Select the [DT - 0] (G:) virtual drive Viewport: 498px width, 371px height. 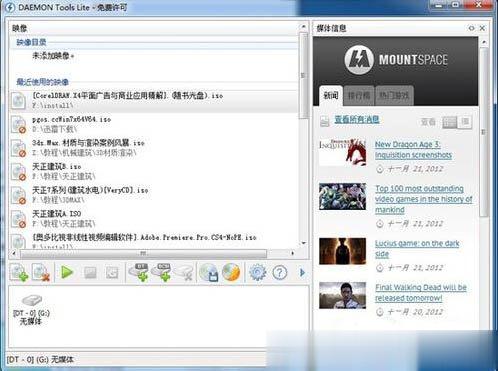(31, 310)
